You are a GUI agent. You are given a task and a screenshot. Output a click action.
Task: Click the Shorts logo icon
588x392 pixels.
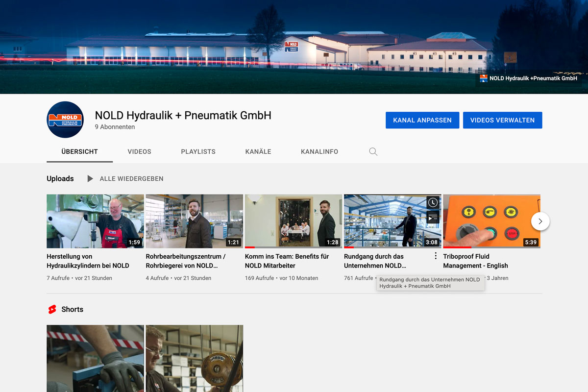52,309
